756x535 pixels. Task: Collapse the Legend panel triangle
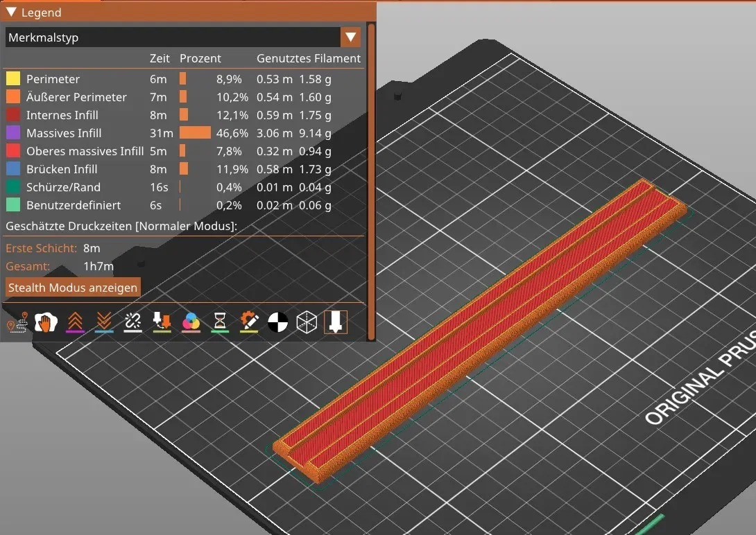tap(11, 12)
